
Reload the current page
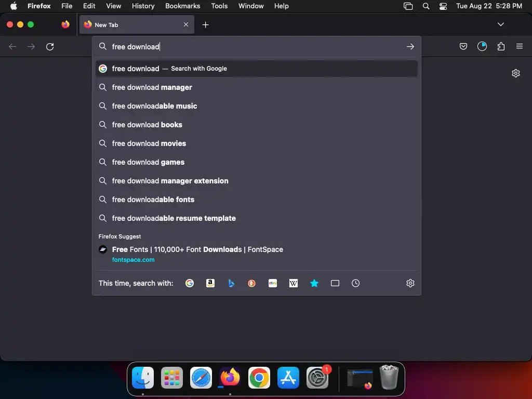50,46
